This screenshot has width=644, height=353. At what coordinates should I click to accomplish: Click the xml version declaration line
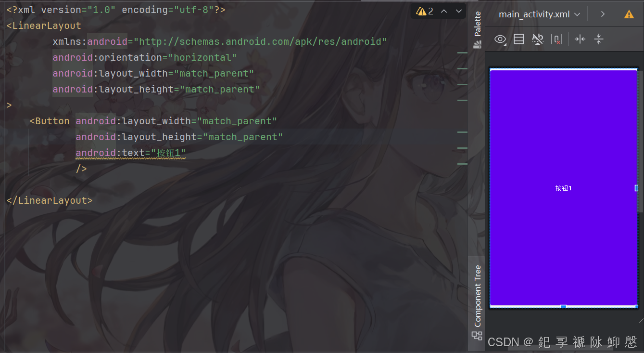point(116,10)
